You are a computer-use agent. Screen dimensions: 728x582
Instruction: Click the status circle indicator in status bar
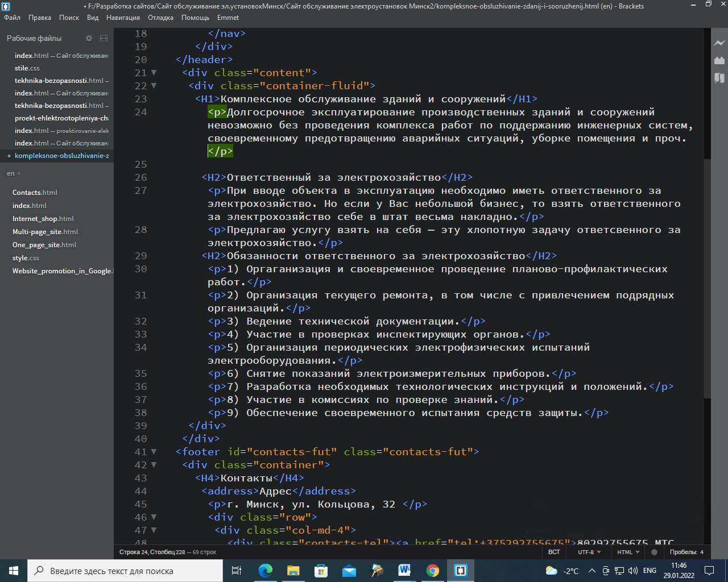click(654, 552)
